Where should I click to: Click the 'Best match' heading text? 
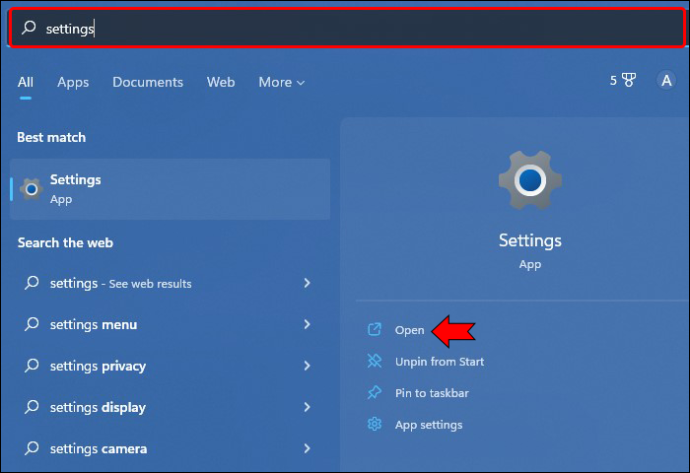[x=51, y=137]
